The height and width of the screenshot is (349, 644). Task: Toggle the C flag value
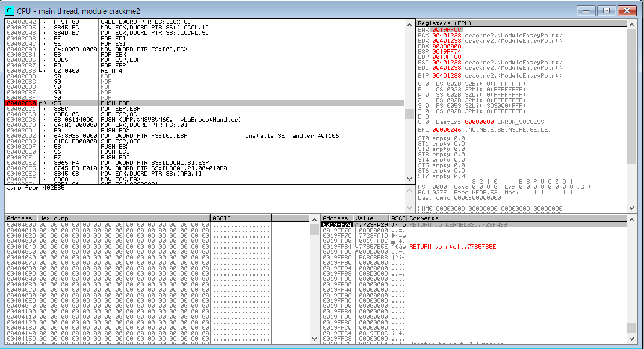point(427,84)
